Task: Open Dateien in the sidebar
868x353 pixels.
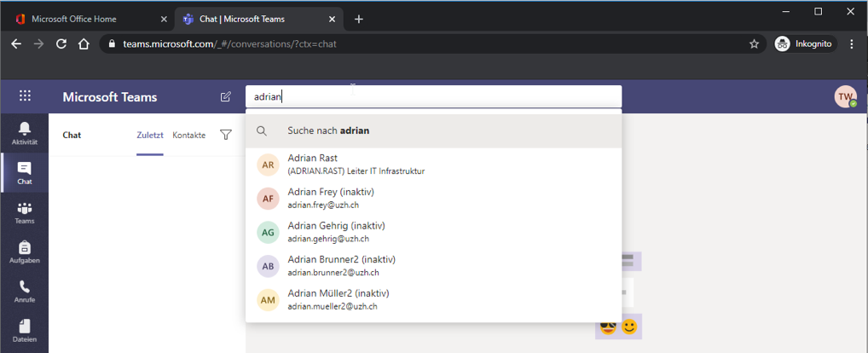Action: point(24,331)
